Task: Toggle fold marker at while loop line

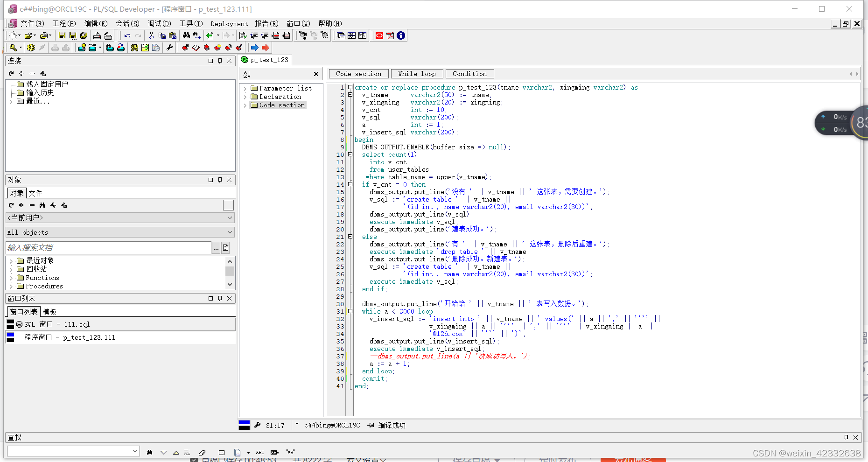Action: [x=350, y=311]
